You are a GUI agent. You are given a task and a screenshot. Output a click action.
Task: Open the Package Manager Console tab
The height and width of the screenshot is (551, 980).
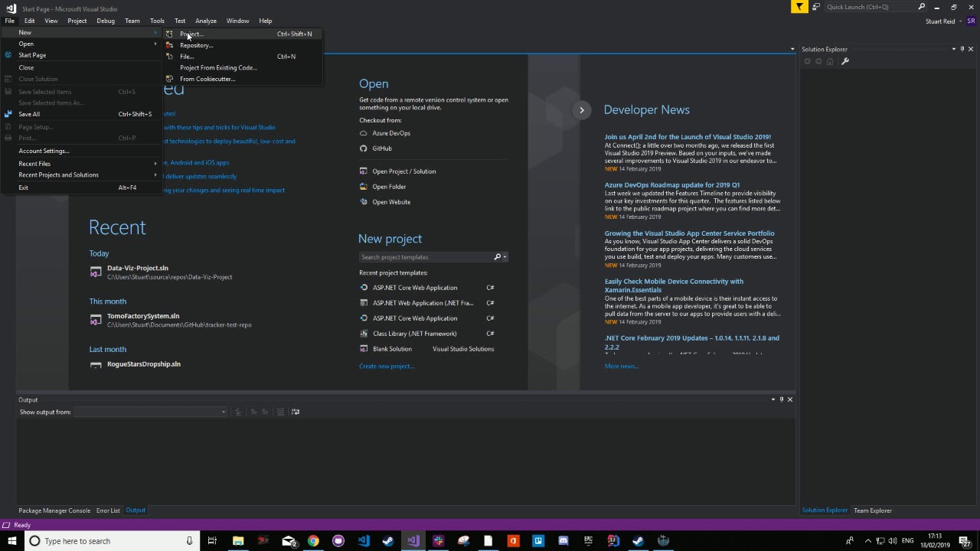54,510
